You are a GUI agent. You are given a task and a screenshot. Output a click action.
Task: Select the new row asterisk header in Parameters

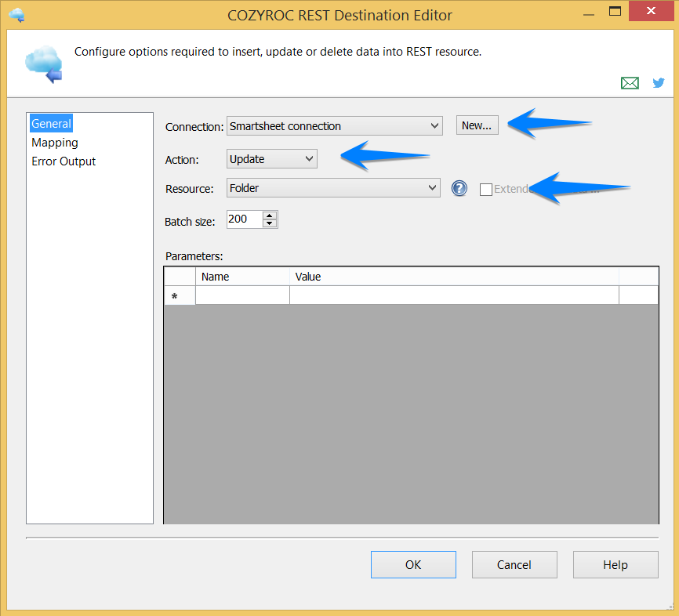click(x=180, y=296)
